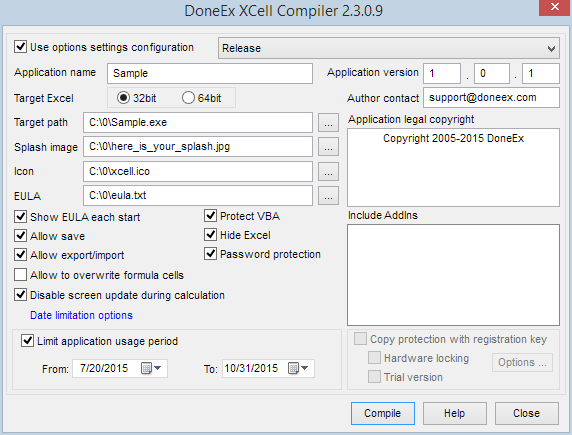Open the To date calendar picker

pyautogui.click(x=298, y=368)
